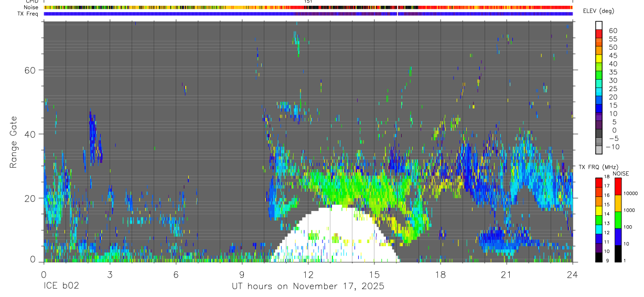Pick the lightest gray bottom ELEV colorbar segment
644x297 pixels.
pyautogui.click(x=599, y=150)
